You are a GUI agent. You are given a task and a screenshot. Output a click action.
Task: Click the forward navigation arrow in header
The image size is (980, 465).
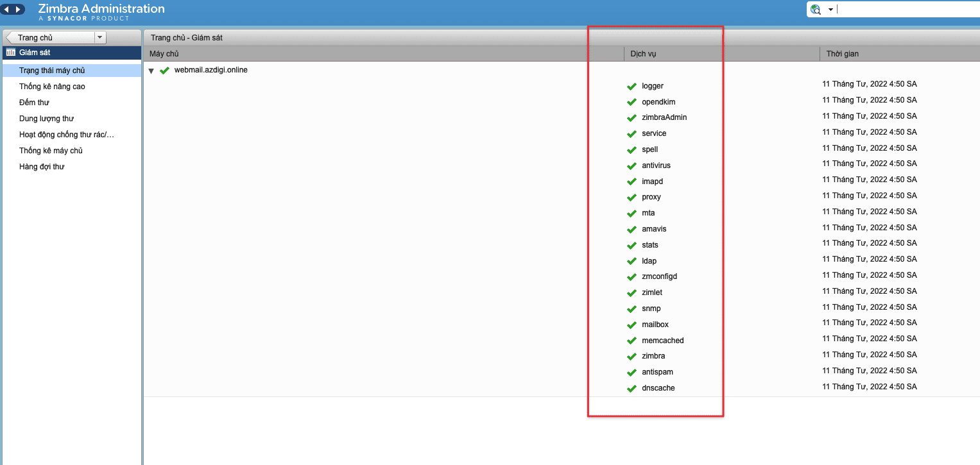pyautogui.click(x=18, y=10)
